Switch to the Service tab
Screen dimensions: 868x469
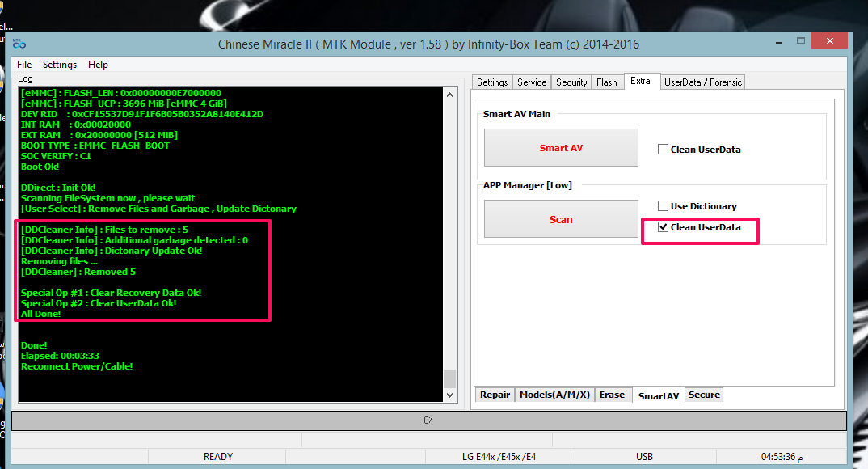pos(532,82)
